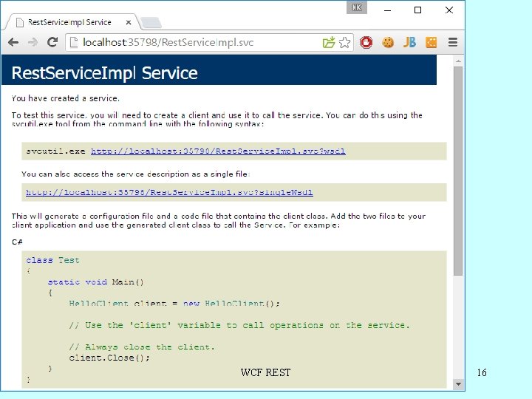Viewport: 532px width, 399px height.
Task: Click the forward navigation arrow
Action: point(33,42)
